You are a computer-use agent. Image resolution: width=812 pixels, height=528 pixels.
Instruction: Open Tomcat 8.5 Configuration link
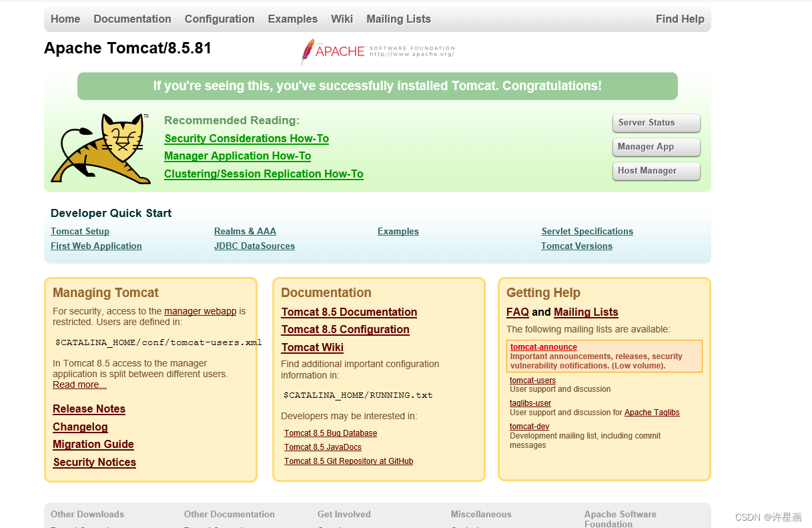345,330
